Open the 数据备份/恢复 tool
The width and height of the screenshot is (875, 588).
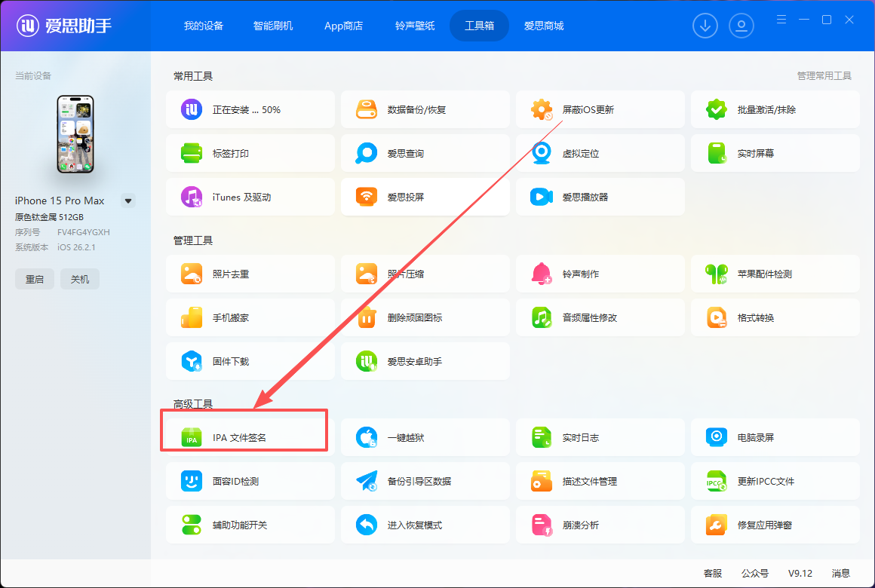[x=425, y=109]
